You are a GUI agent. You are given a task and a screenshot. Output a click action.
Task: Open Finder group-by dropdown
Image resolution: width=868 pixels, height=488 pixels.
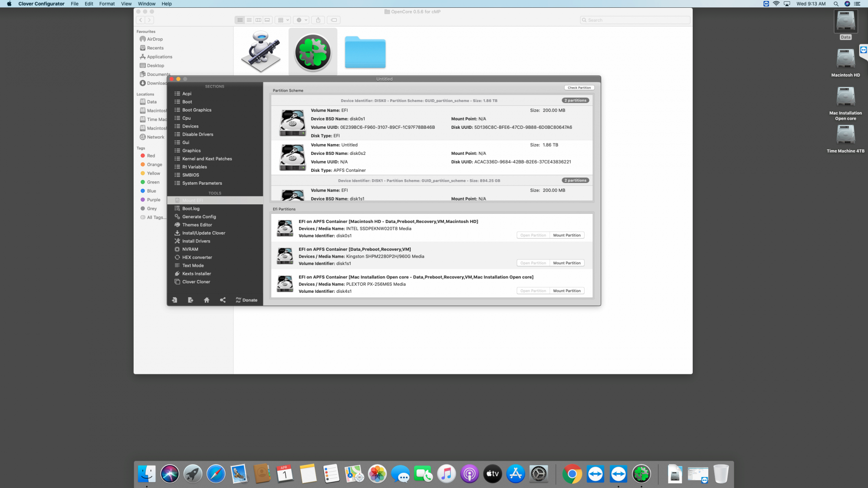(x=283, y=20)
